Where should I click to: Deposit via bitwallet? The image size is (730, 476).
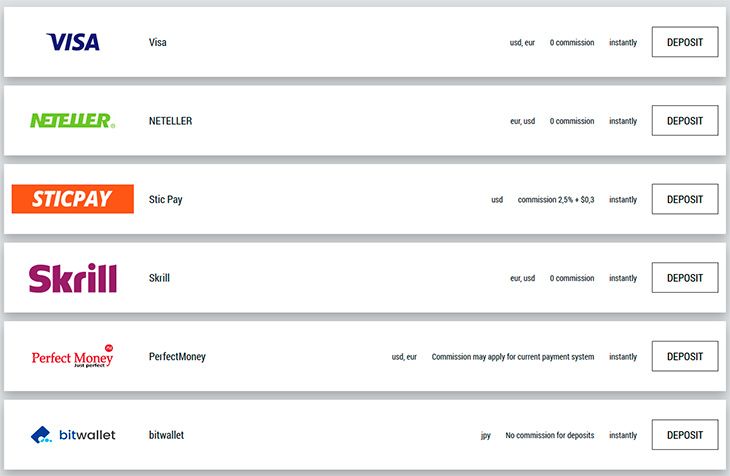click(685, 435)
